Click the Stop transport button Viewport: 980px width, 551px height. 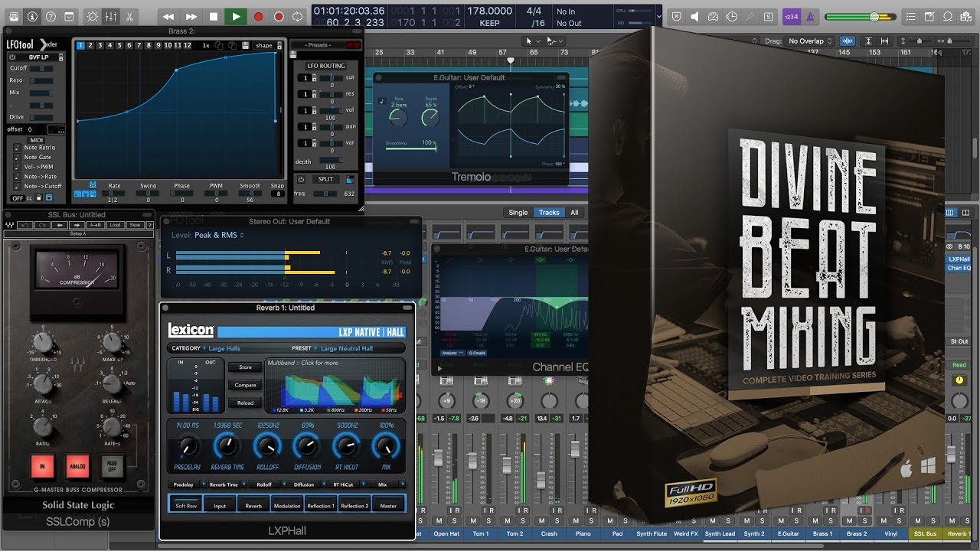(214, 16)
